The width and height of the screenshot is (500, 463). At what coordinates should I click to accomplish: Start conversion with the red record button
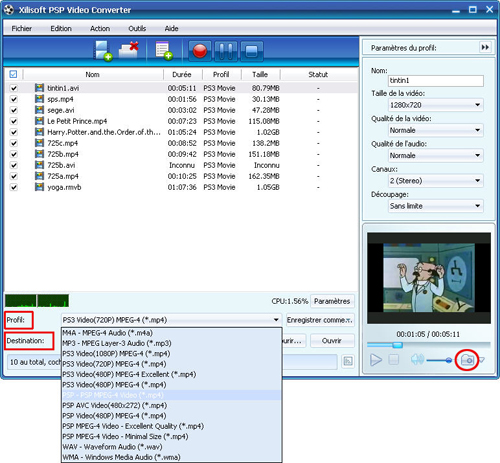(200, 51)
